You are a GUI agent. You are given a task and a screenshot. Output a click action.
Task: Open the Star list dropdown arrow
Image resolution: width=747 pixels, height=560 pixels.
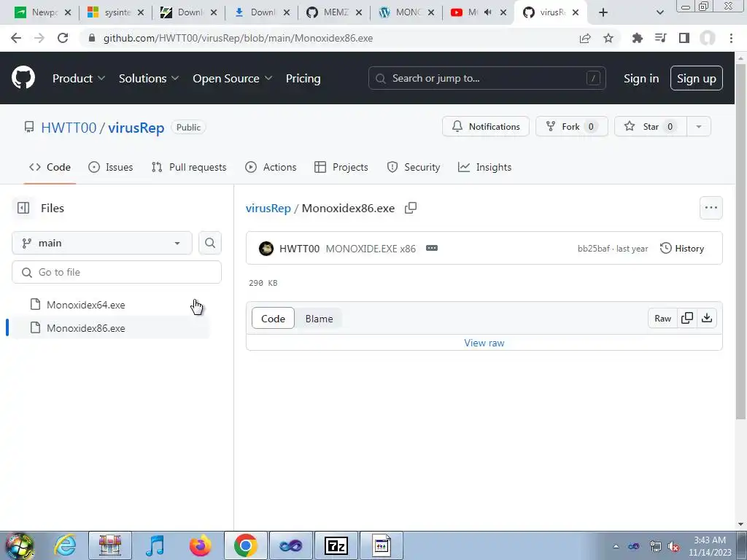click(699, 127)
